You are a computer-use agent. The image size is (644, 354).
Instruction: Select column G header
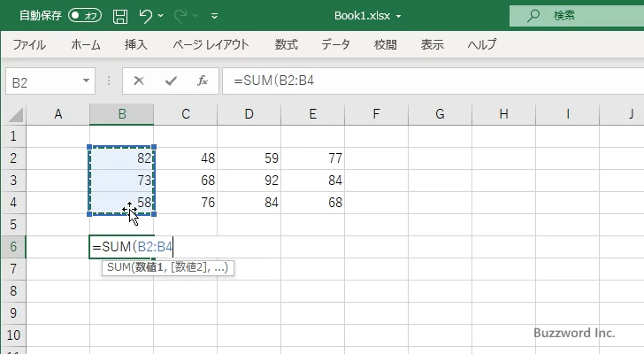(x=440, y=114)
